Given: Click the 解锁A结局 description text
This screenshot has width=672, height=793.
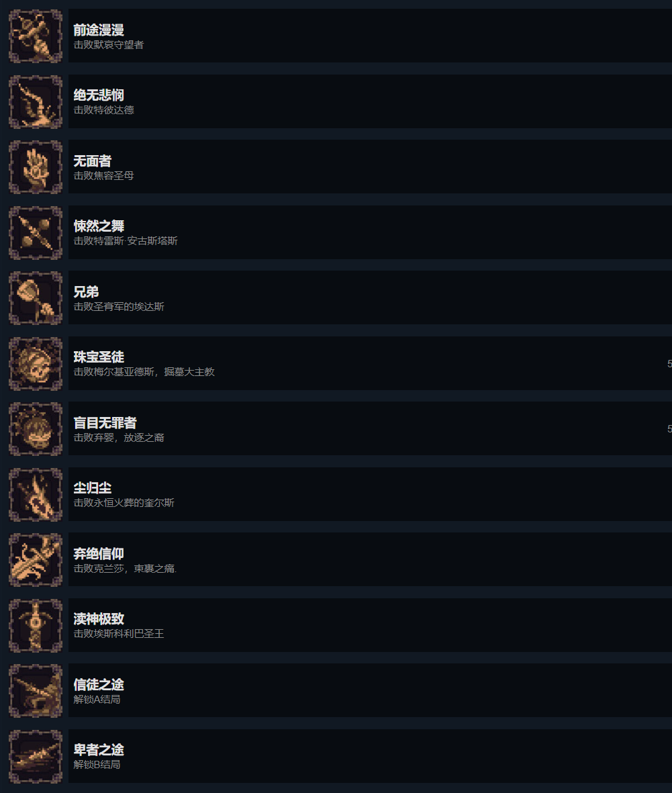Looking at the screenshot, I should [x=97, y=700].
